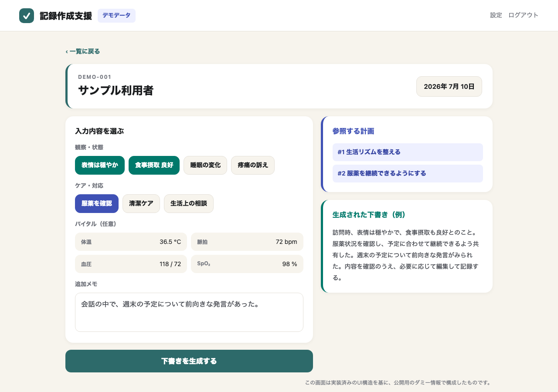Open the 2026年 7月 10日 date selector
This screenshot has width=558, height=392.
[449, 86]
